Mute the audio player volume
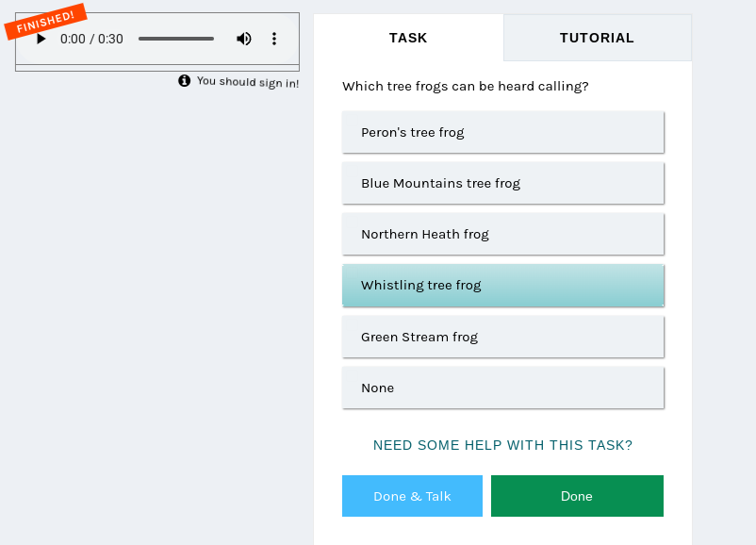This screenshot has height=545, width=756. click(244, 39)
